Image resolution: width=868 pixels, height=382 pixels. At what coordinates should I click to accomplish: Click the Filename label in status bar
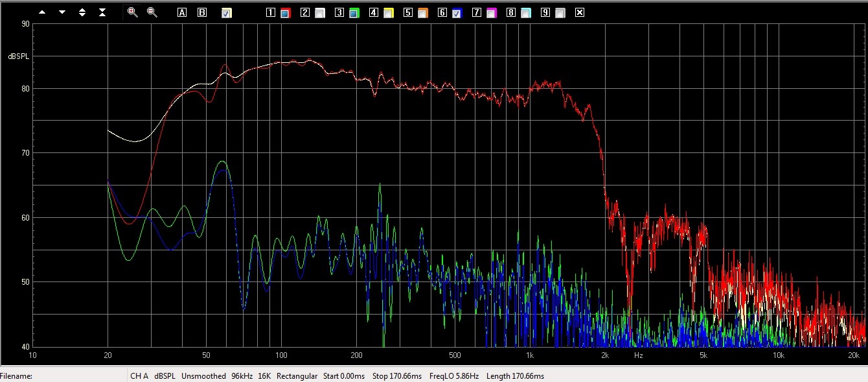tap(16, 376)
